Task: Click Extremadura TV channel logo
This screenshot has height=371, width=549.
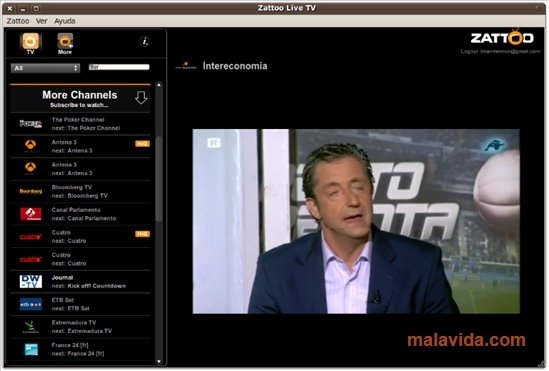Action: [31, 327]
